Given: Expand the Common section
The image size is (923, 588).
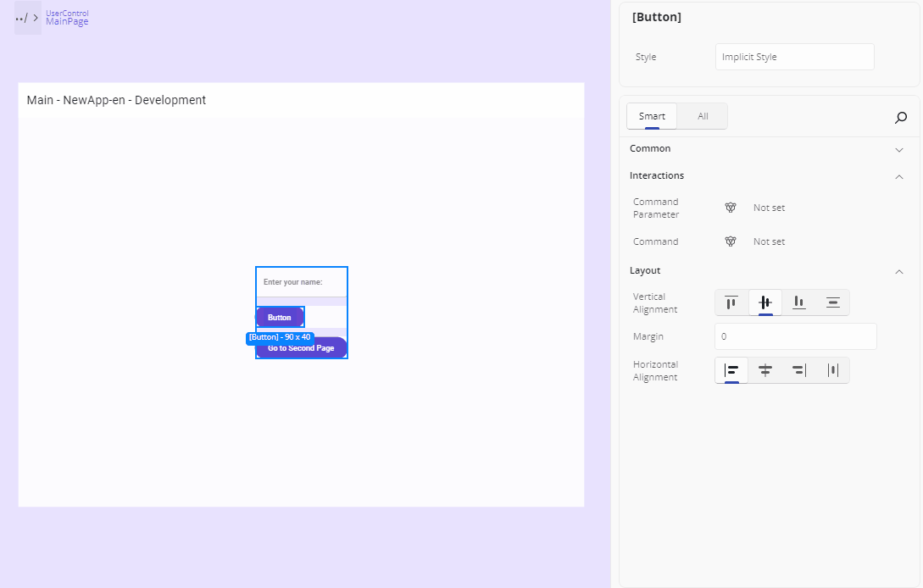Looking at the screenshot, I should pyautogui.click(x=899, y=148).
